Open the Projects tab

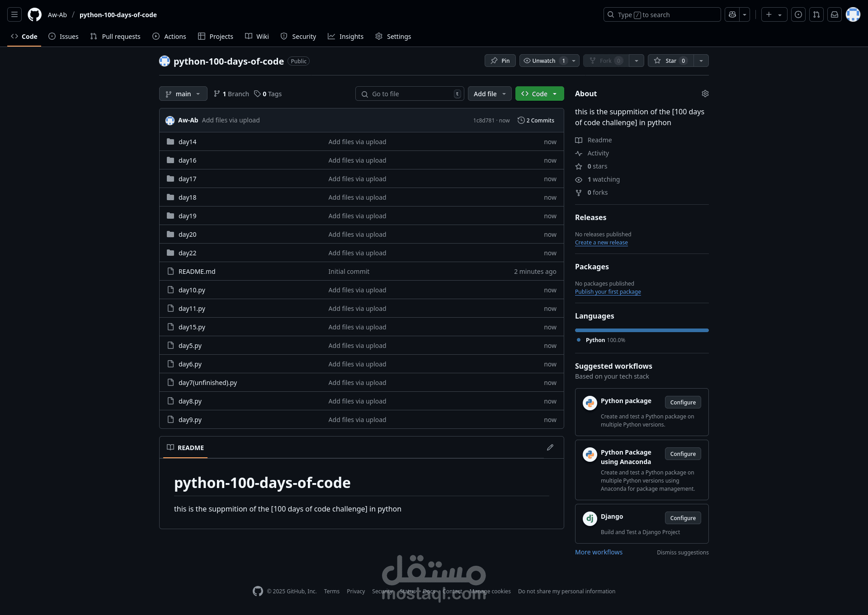pyautogui.click(x=216, y=36)
